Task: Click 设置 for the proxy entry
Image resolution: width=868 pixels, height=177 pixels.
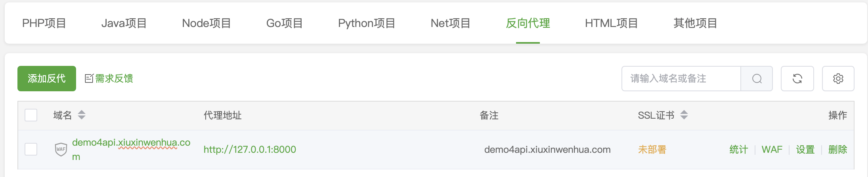Action: coord(805,150)
